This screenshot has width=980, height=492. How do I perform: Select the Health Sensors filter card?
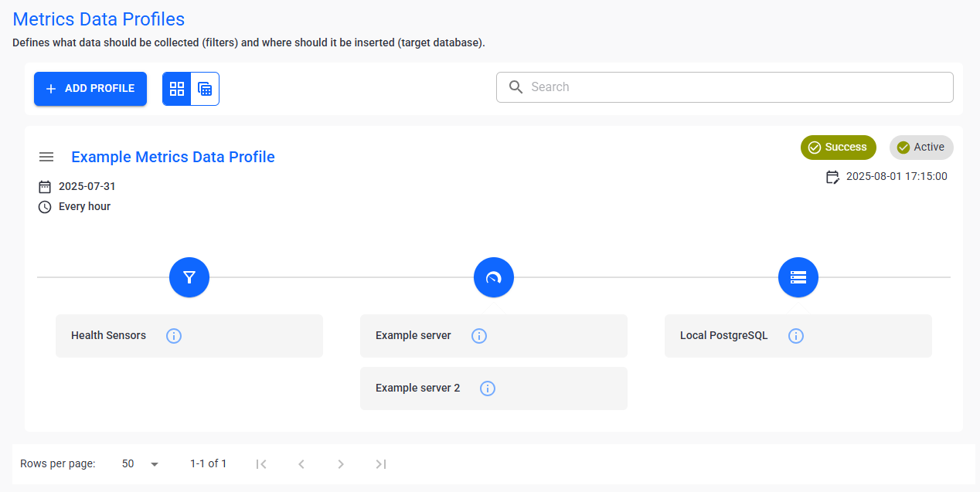189,336
